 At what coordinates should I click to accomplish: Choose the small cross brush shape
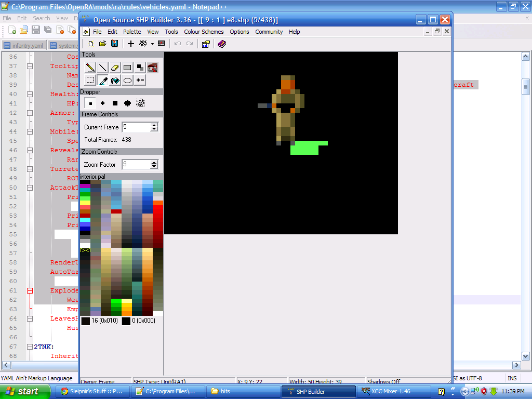pos(102,103)
